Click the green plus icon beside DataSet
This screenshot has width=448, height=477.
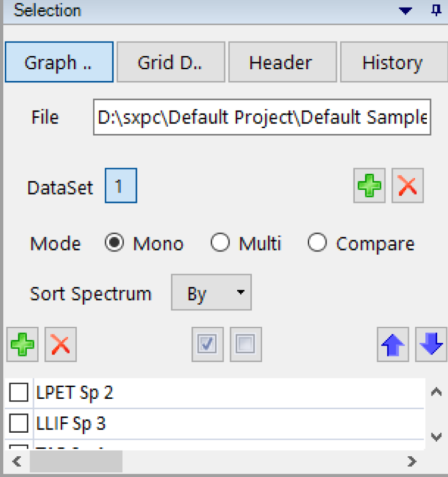[x=369, y=186]
